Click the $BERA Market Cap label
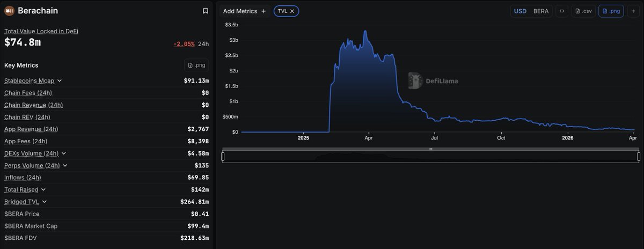This screenshot has height=249, width=644. [31, 226]
